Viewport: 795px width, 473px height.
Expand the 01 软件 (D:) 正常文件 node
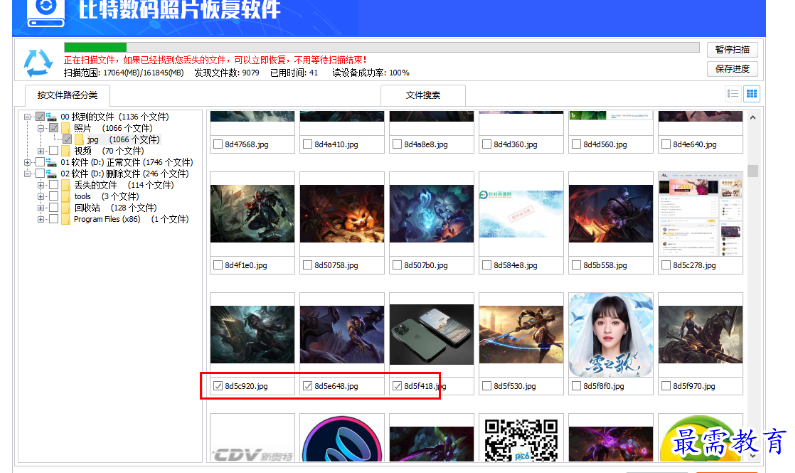27,162
